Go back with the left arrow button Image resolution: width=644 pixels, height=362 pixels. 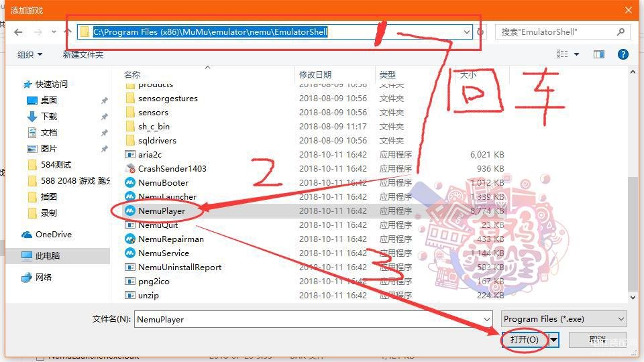pyautogui.click(x=18, y=32)
